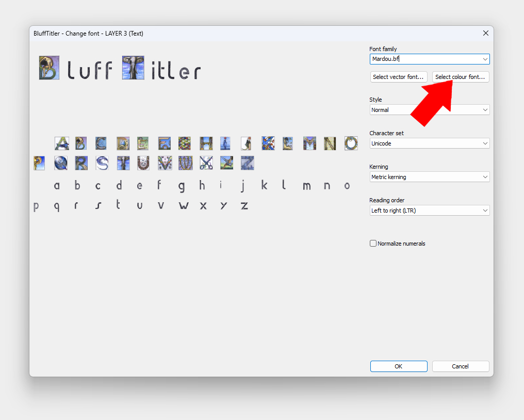Click the illustrated capital K glyph
The image size is (524, 420).
click(268, 143)
